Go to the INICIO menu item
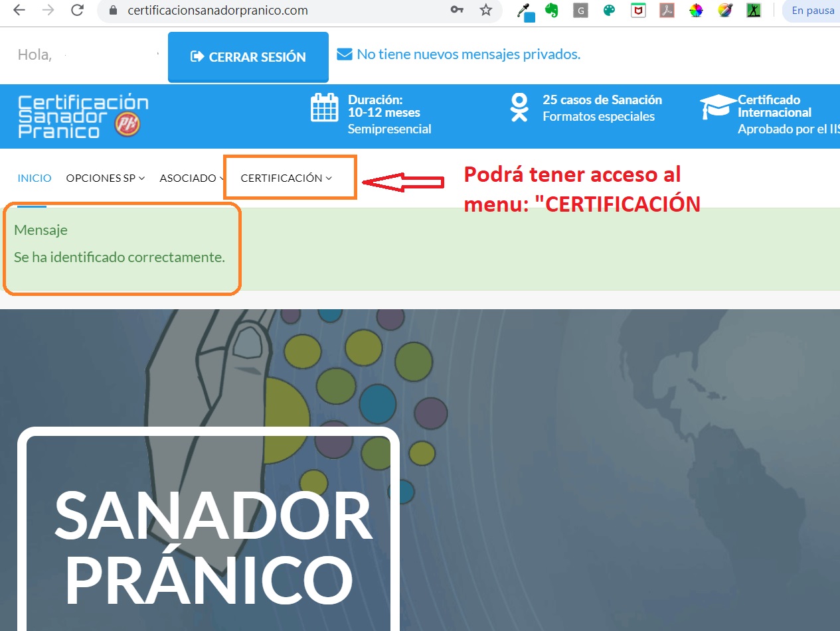840x631 pixels. (35, 178)
